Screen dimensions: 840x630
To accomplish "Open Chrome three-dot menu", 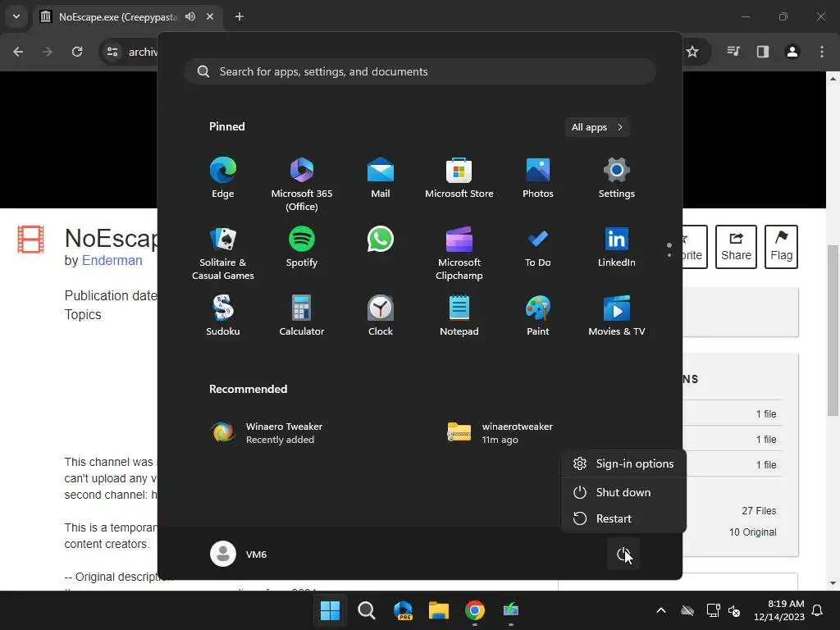I will coord(822,52).
